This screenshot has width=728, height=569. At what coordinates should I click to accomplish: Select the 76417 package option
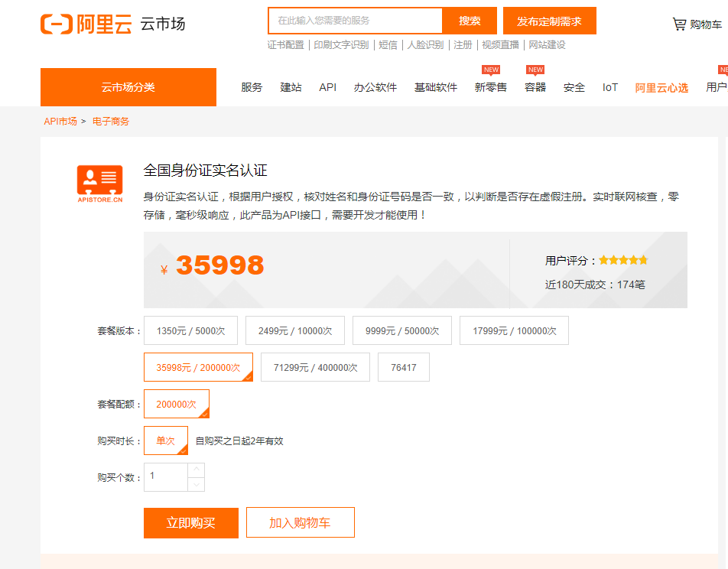click(x=404, y=367)
